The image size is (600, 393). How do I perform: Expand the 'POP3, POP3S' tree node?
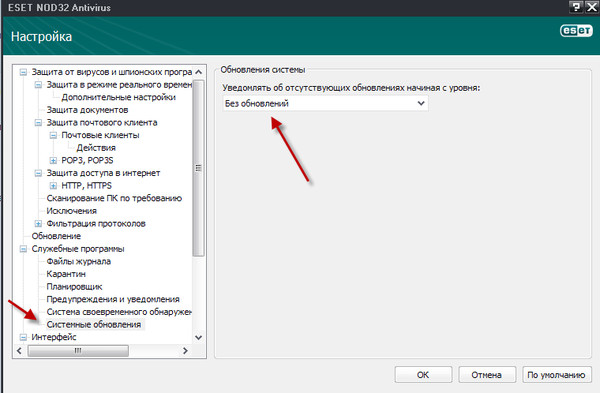(53, 160)
